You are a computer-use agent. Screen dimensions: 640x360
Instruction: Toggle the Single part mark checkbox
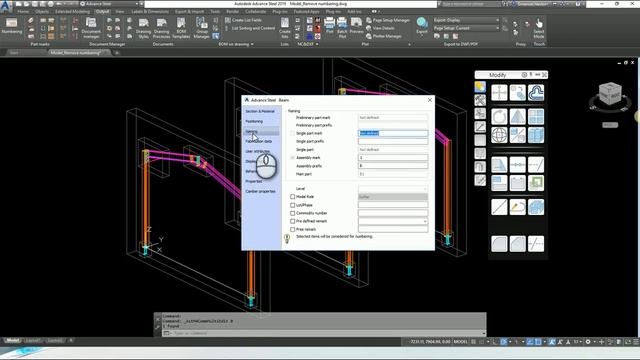coord(292,133)
